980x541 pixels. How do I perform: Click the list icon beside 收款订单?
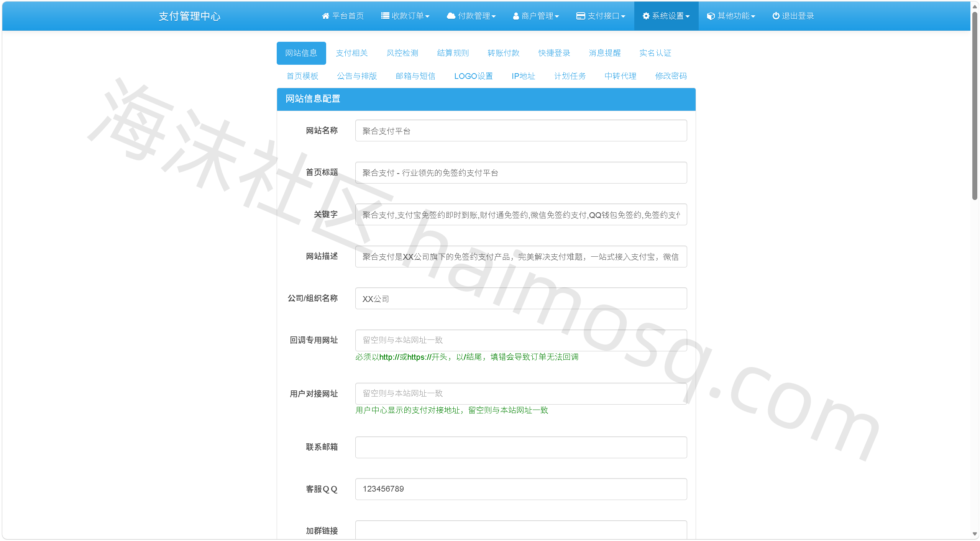[x=385, y=16]
